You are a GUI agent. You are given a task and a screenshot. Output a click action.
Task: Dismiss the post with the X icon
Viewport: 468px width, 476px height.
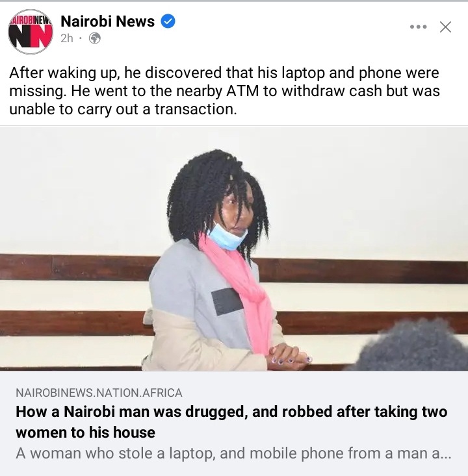445,27
